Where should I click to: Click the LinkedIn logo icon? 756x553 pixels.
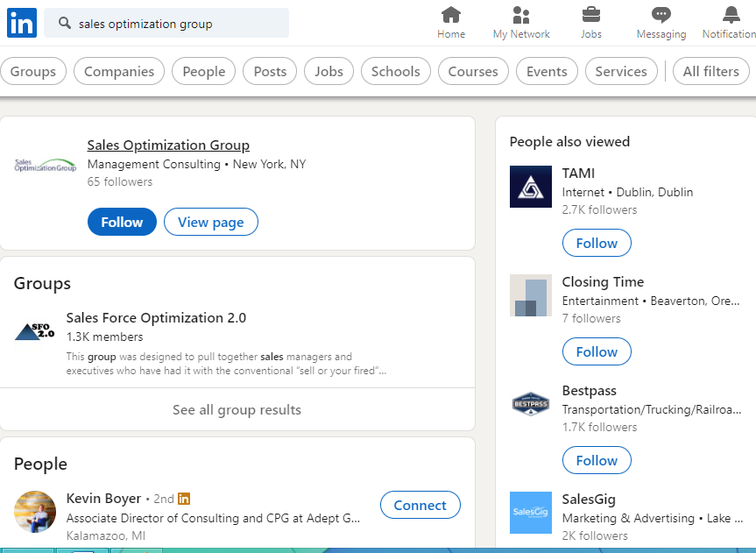click(22, 23)
